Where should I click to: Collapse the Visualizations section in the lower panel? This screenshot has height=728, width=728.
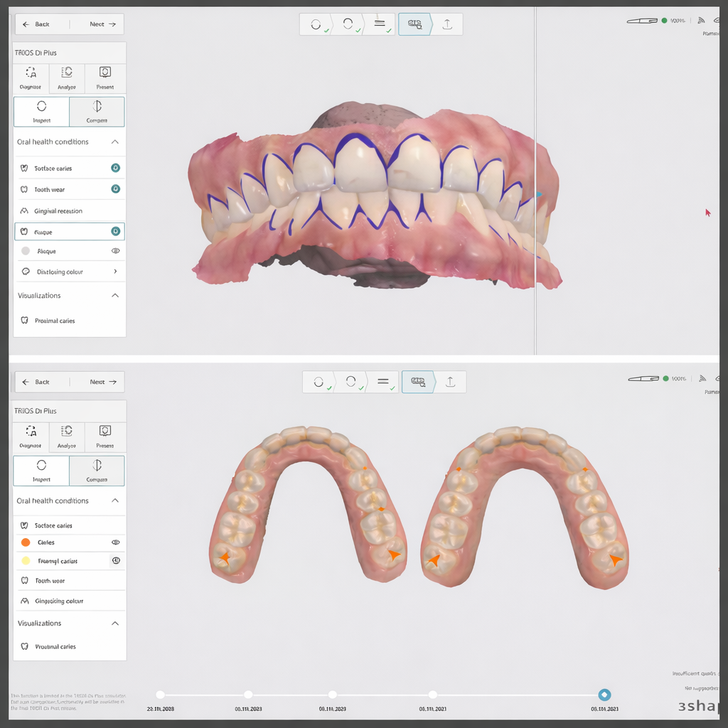click(115, 623)
